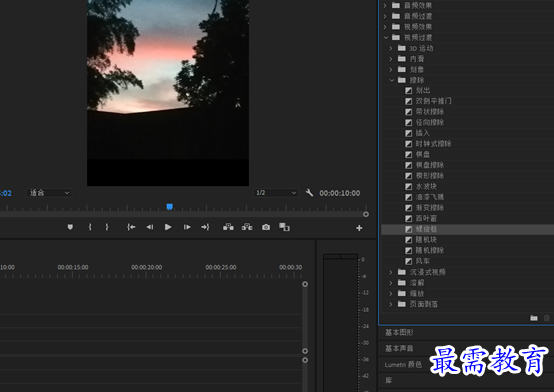The image size is (554, 392).
Task: Open the 1/2 playback resolution dropdown
Action: pos(276,193)
